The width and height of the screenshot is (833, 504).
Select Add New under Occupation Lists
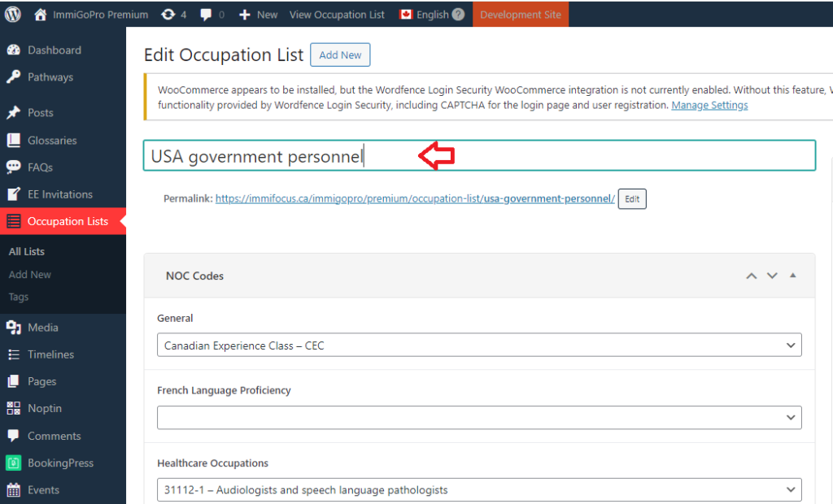click(x=29, y=275)
